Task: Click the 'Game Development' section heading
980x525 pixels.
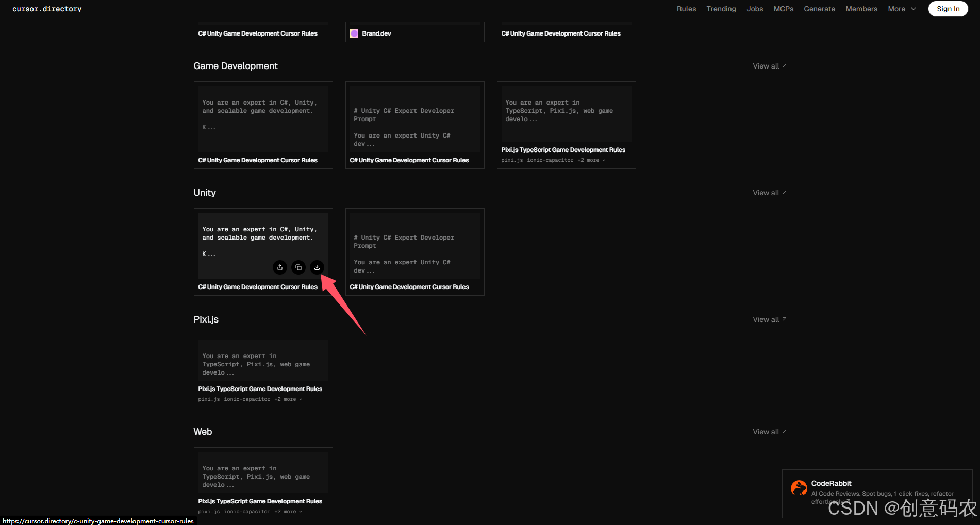Action: click(236, 66)
